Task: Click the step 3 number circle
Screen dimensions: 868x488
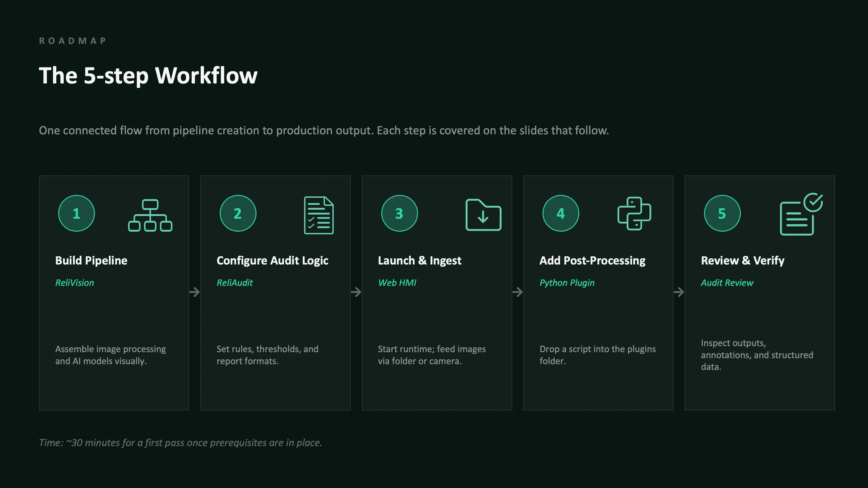Action: pyautogui.click(x=399, y=213)
